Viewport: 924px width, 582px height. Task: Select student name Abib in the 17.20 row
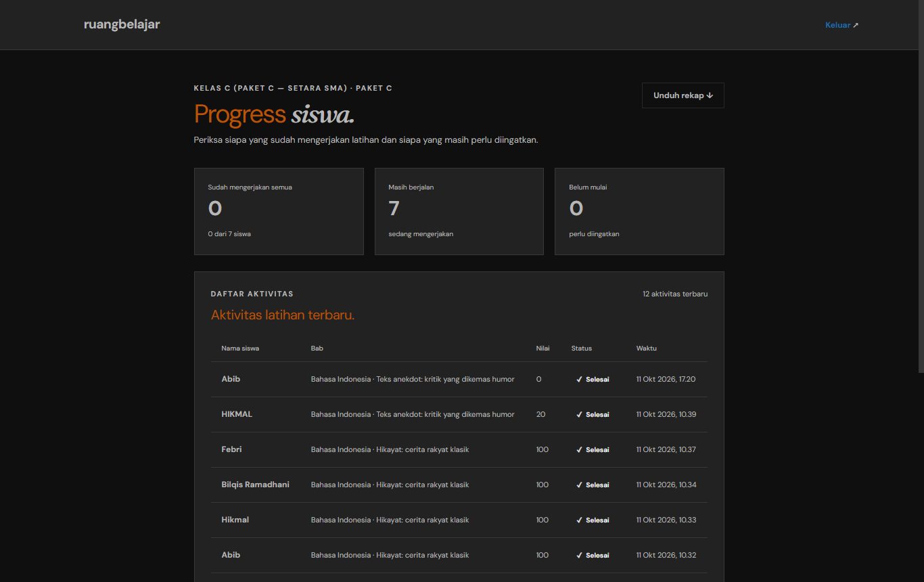click(x=231, y=379)
